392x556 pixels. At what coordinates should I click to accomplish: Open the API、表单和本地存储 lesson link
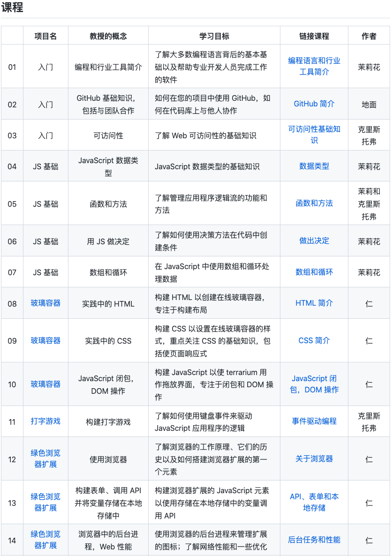point(314,502)
